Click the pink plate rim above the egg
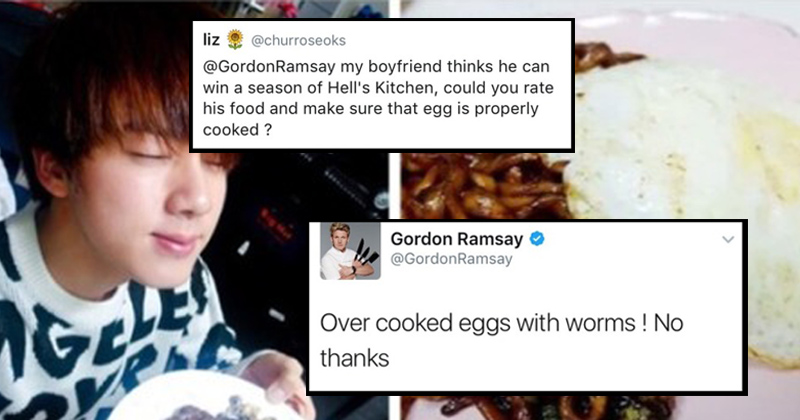The width and height of the screenshot is (800, 420). pos(689,36)
